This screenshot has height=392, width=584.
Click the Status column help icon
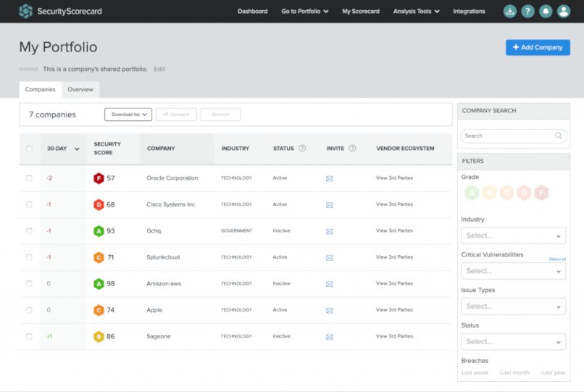click(302, 149)
